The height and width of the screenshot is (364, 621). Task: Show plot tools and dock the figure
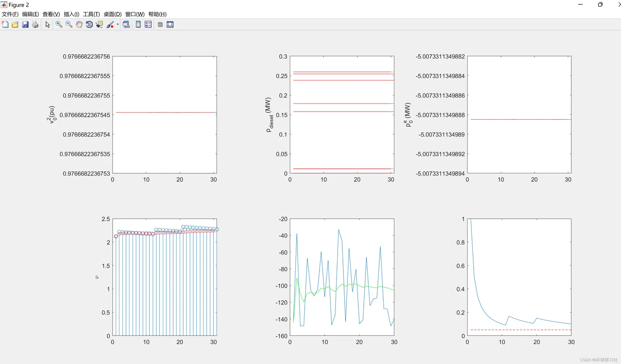[170, 25]
